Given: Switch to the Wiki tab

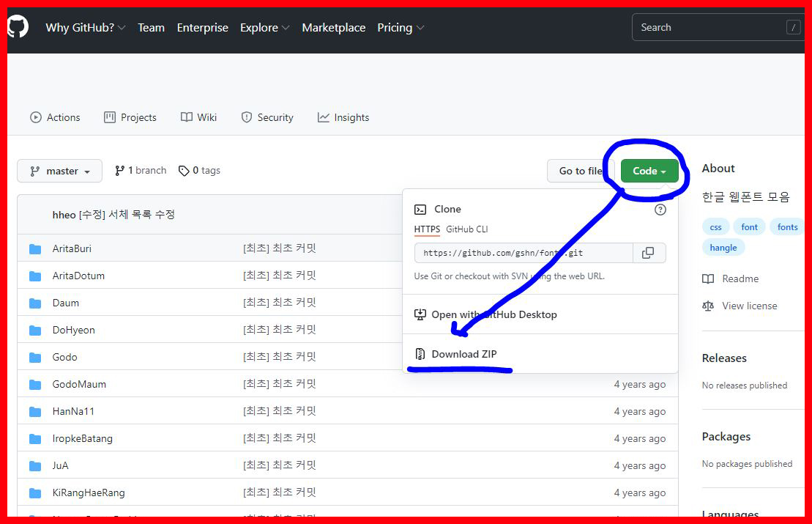Looking at the screenshot, I should tap(198, 118).
